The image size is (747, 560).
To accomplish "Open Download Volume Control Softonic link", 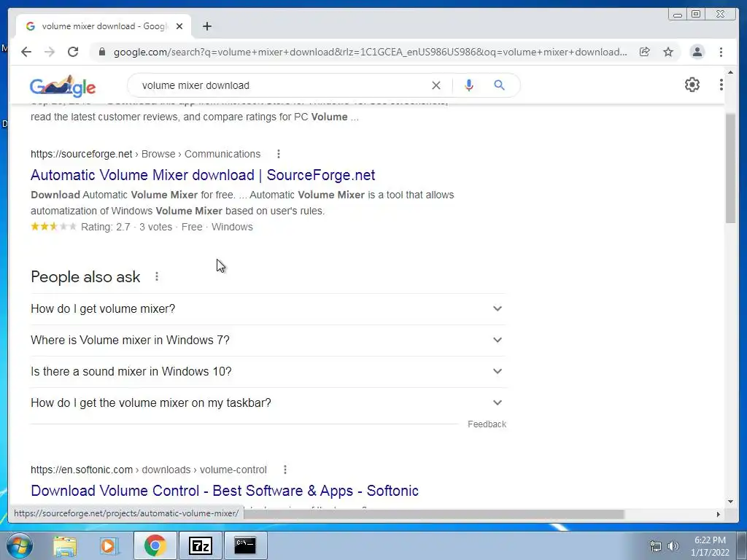I will [225, 491].
